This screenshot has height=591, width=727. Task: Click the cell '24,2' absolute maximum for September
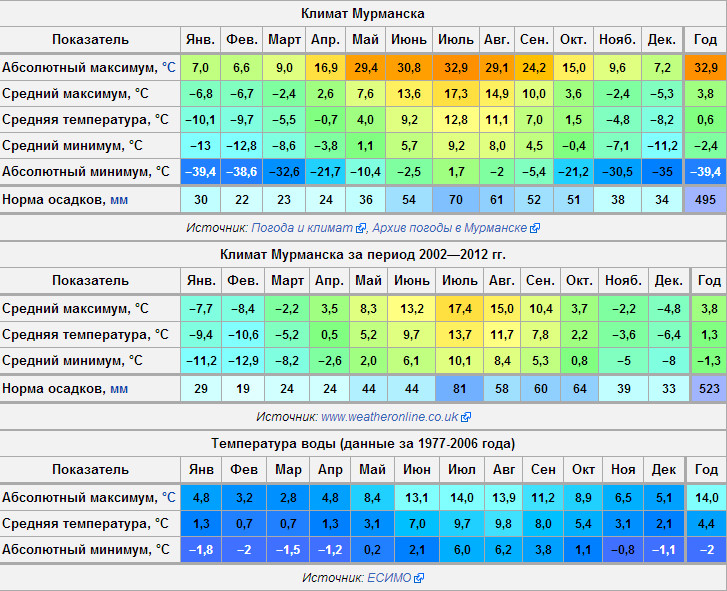point(534,68)
